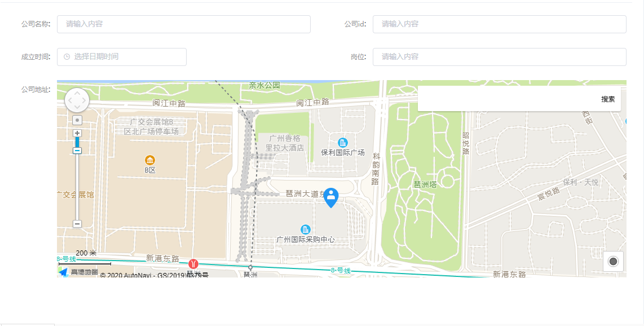Click the 广州国际采购中心 building icon
644x326 pixels.
point(305,230)
